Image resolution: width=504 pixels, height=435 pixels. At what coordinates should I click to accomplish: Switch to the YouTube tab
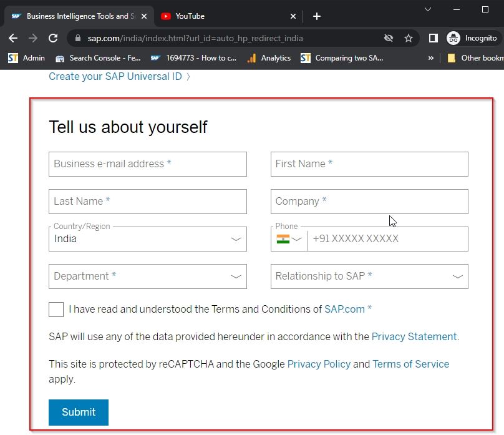point(228,16)
